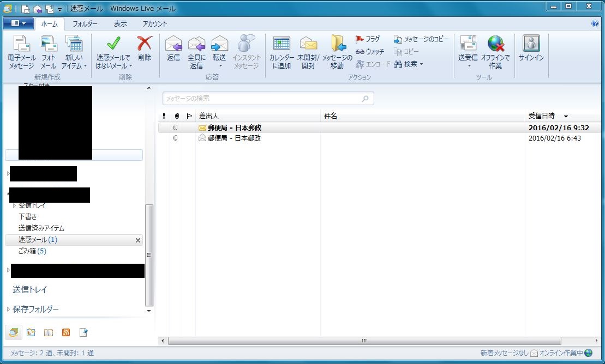Click the quick access toolbar dropdown arrow
605x364 pixels.
[60, 9]
